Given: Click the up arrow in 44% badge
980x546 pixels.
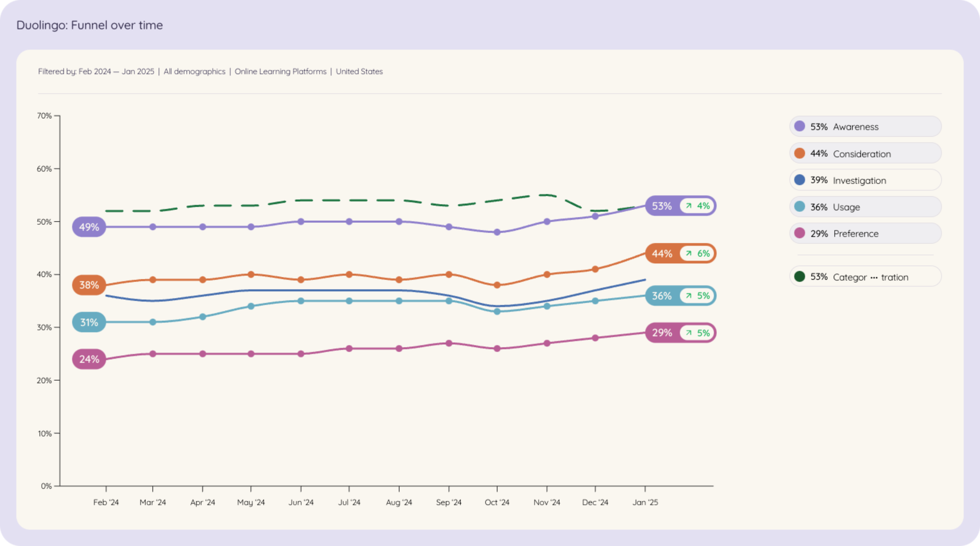Looking at the screenshot, I should point(689,253).
